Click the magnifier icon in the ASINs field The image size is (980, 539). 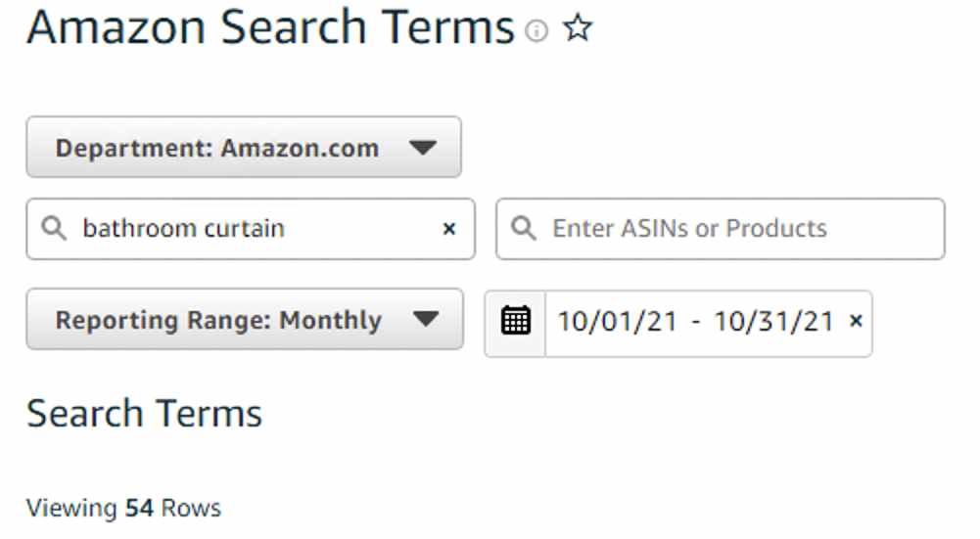pos(524,229)
